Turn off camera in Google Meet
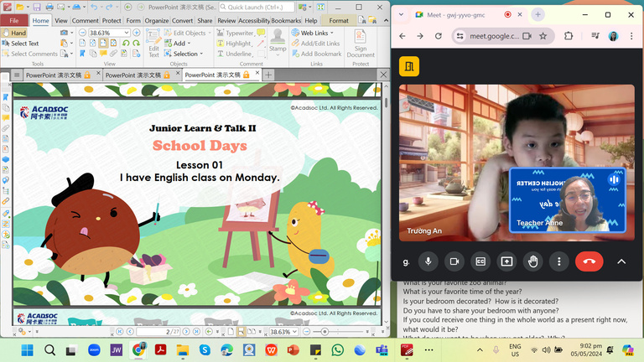 [454, 261]
